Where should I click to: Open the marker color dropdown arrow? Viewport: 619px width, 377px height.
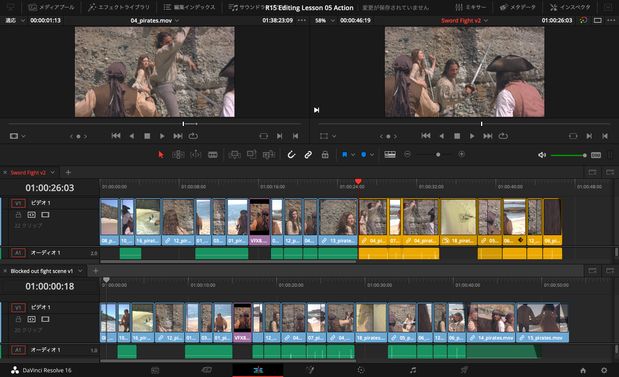[x=372, y=155]
